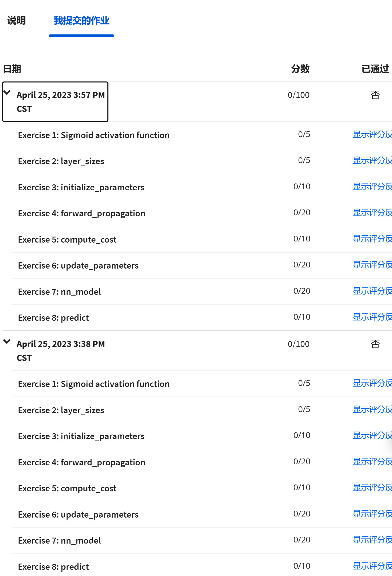Select the 我提交的作业 tab
The image size is (392, 576).
click(x=81, y=21)
